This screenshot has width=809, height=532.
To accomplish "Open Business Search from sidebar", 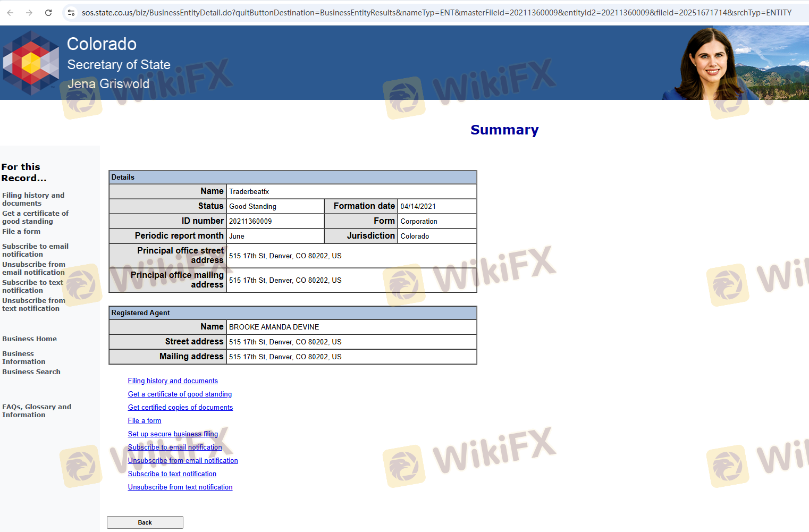I will click(x=31, y=372).
